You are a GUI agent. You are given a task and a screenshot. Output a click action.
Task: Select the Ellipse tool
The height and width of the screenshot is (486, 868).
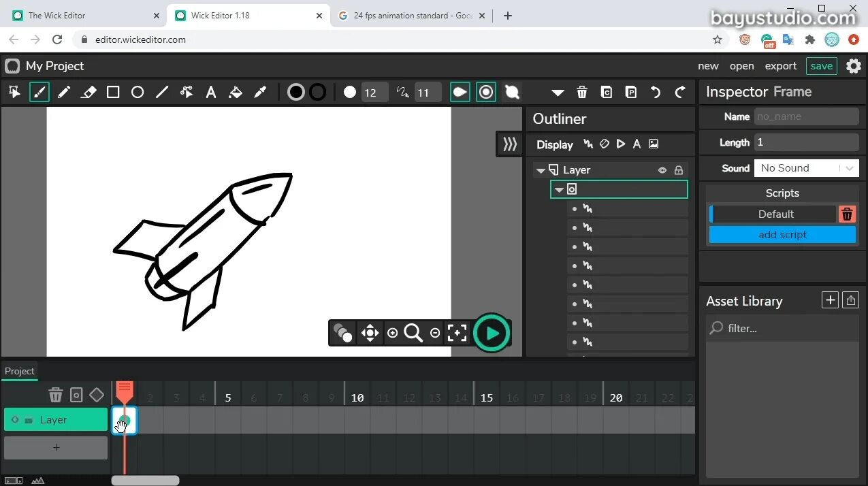coord(138,92)
